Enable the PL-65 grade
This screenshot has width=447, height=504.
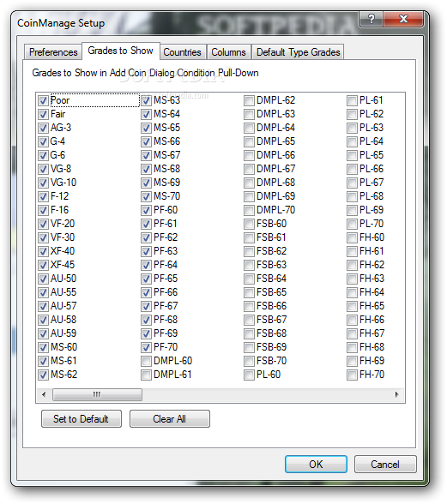click(x=352, y=156)
